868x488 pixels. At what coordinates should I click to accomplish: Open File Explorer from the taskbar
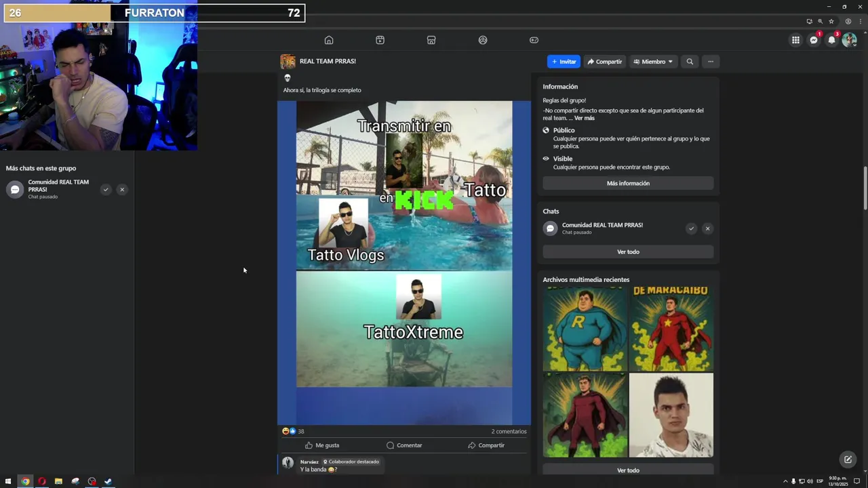(x=58, y=481)
